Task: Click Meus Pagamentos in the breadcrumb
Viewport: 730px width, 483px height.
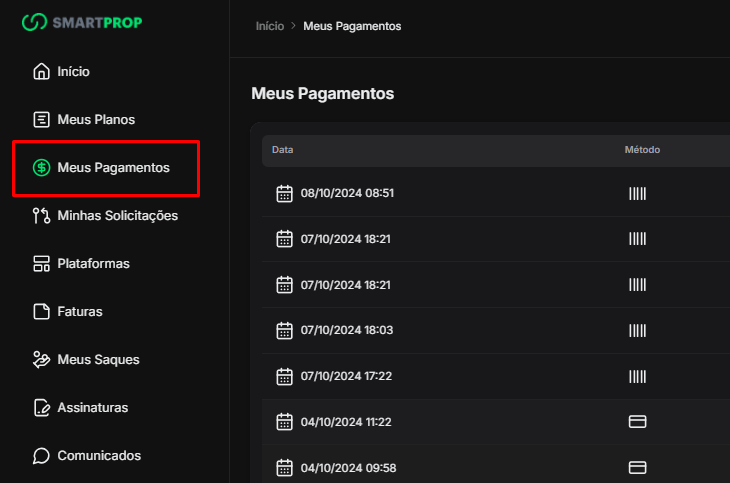Action: pos(352,26)
